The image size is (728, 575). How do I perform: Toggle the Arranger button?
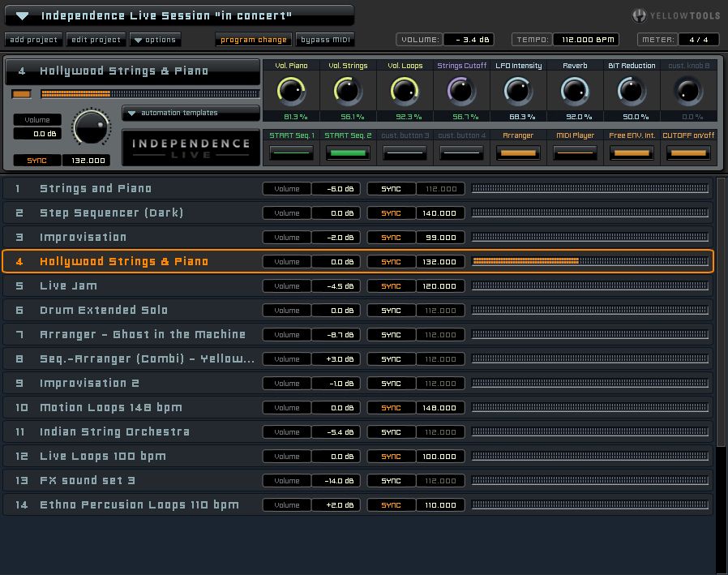tap(518, 152)
